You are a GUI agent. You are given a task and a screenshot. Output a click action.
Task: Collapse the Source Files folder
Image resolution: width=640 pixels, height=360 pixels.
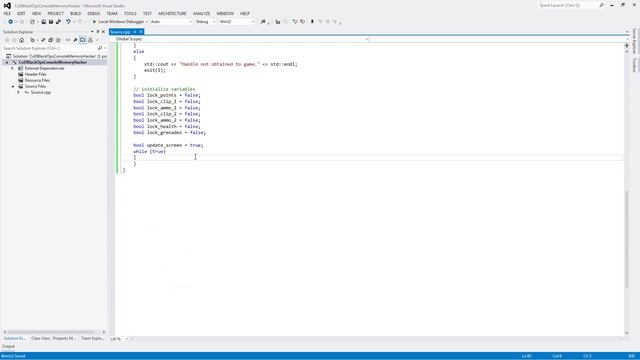point(13,86)
